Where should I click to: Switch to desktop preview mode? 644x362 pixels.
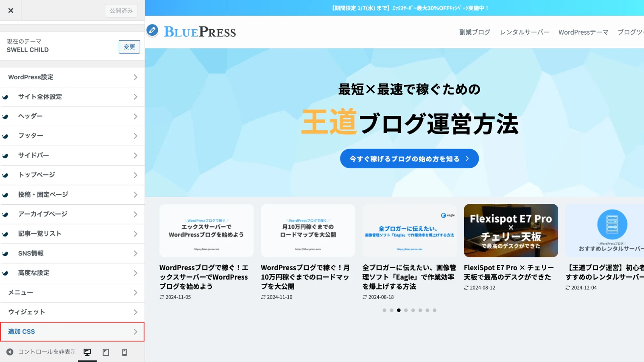87,352
